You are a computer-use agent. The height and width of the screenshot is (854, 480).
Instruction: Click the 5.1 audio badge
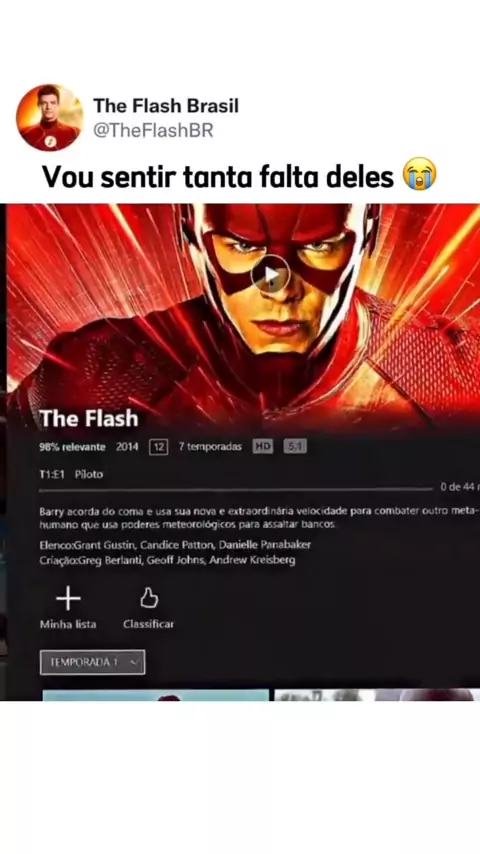coord(295,447)
